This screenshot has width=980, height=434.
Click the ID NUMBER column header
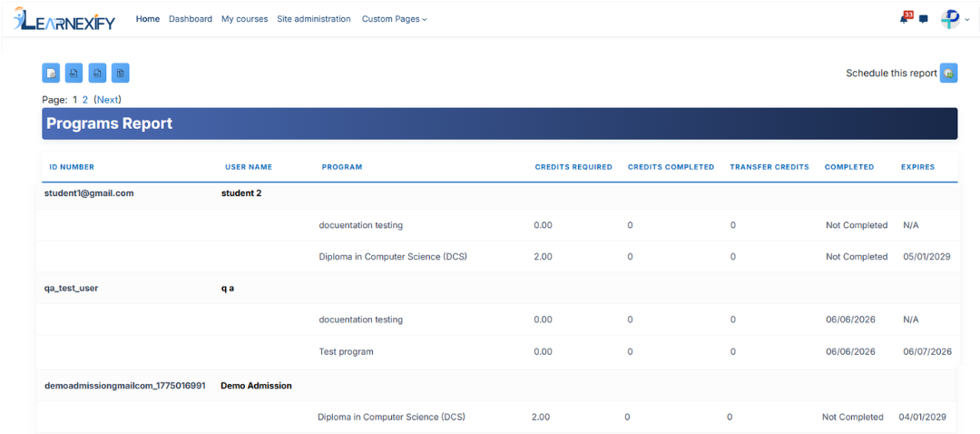[x=72, y=167]
